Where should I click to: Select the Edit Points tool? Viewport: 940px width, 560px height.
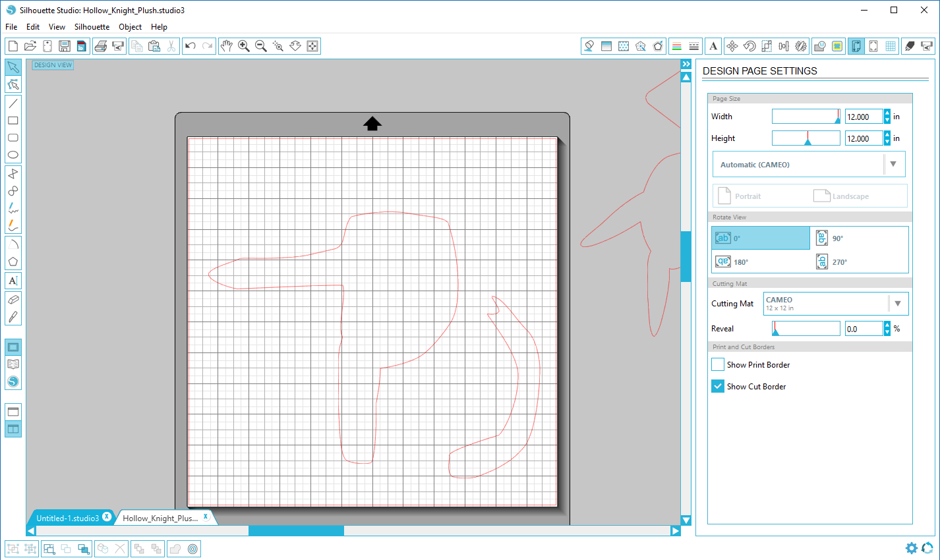[x=13, y=84]
